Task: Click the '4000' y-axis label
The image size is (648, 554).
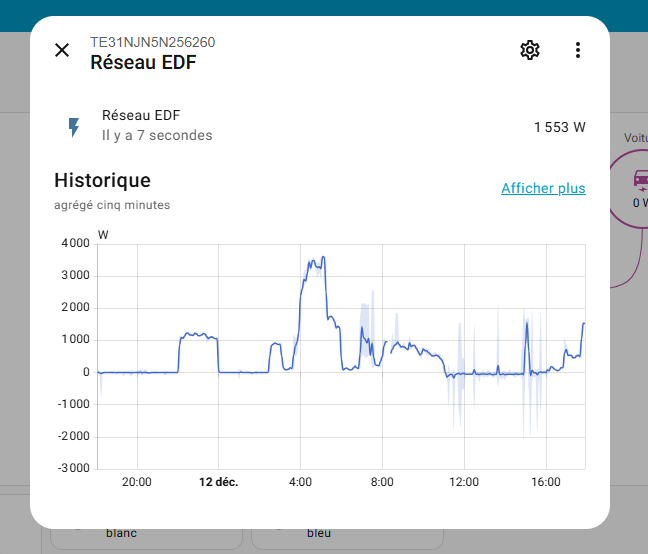Action: [75, 243]
